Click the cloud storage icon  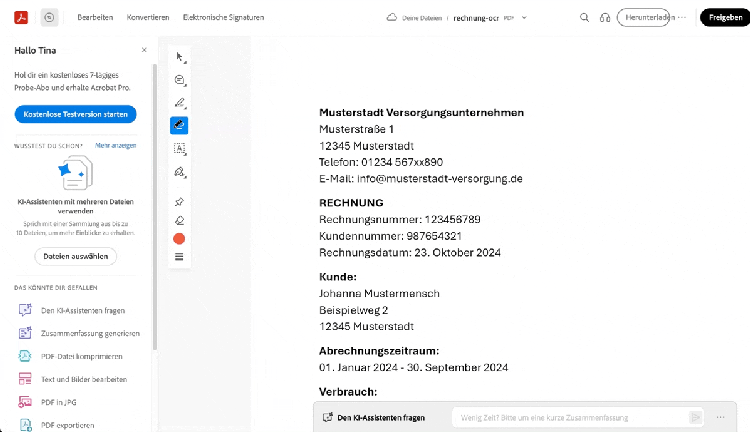click(392, 18)
